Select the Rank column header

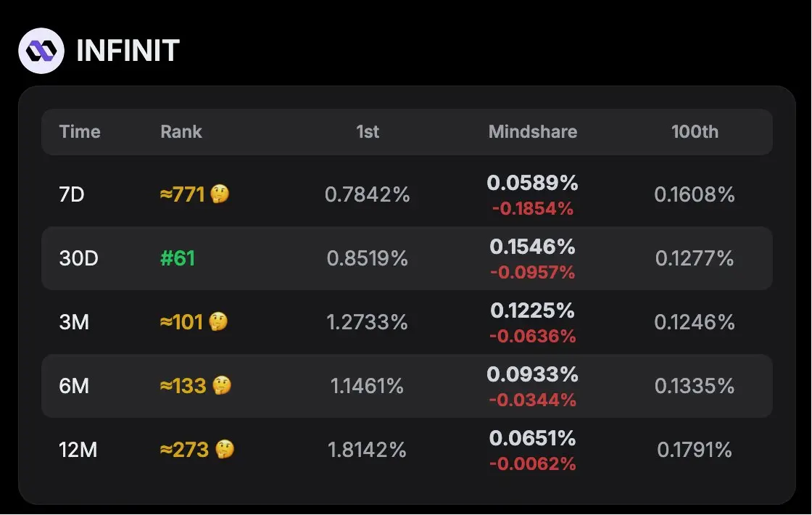[181, 131]
